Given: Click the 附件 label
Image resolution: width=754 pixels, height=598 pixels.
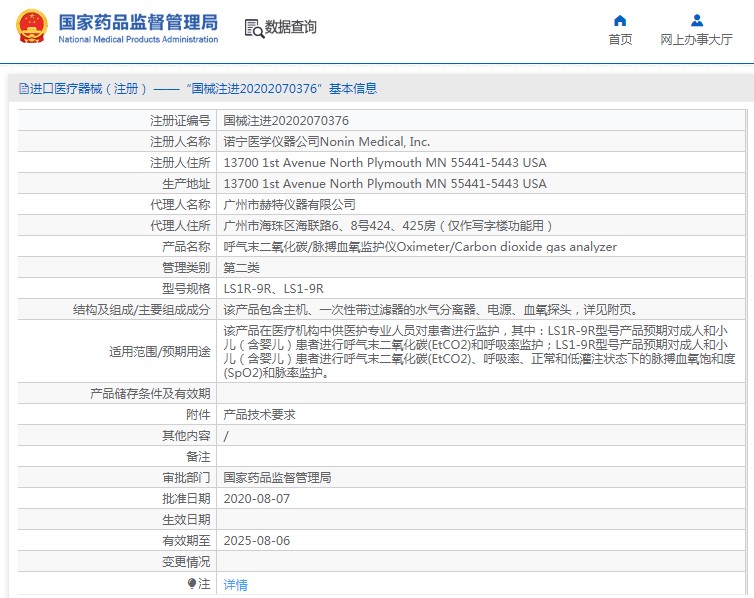Looking at the screenshot, I should pyautogui.click(x=198, y=414).
